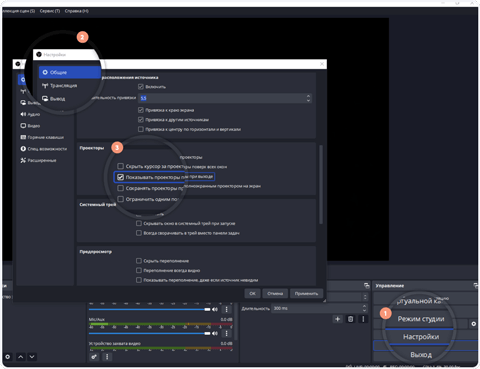Toggle Привязка к краю экрана checkbox
Viewport: 480px width, 369px height.
coord(140,110)
